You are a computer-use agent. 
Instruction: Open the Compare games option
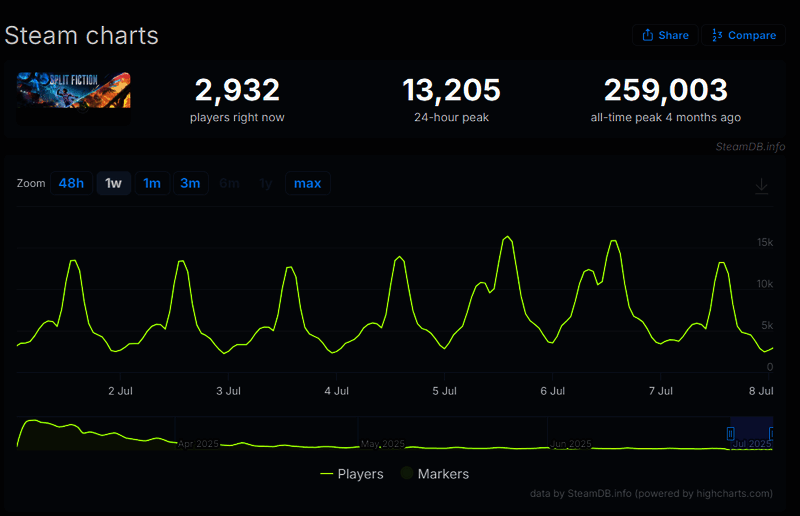click(743, 35)
